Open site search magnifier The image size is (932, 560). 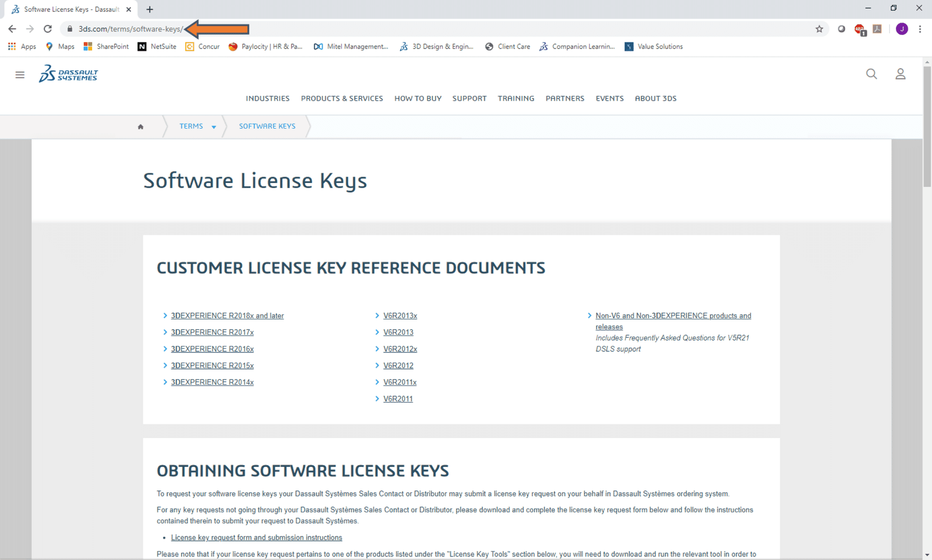pos(872,74)
